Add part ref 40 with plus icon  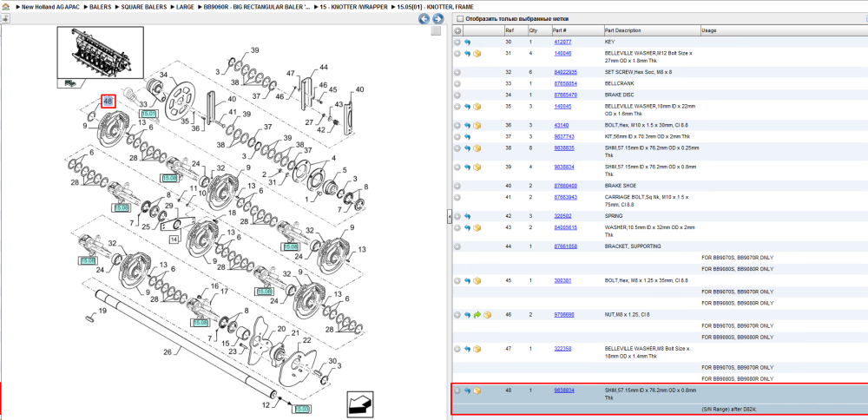457,186
